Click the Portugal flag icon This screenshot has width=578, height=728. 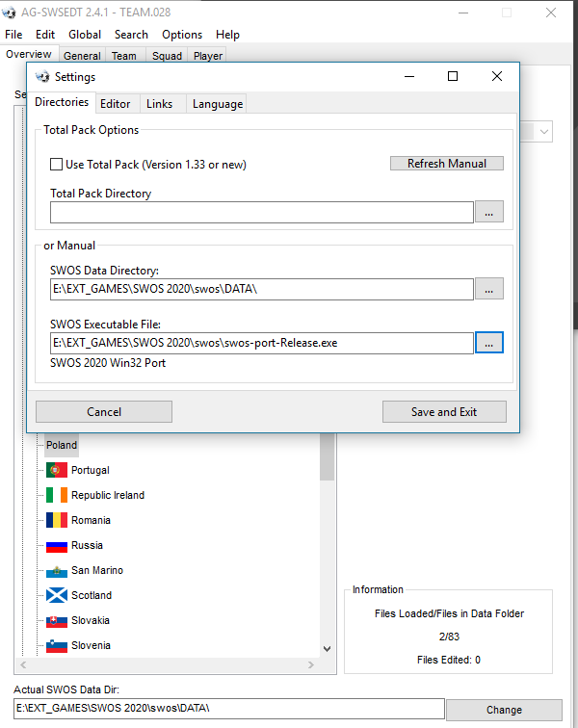coord(56,470)
